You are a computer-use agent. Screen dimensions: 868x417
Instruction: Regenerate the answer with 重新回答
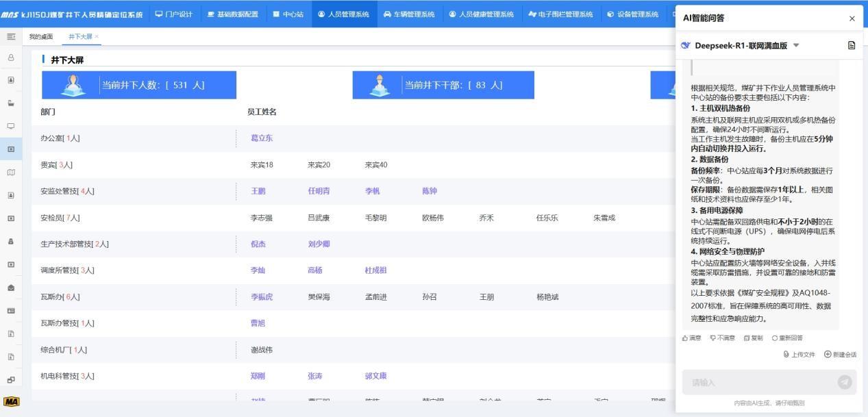[x=787, y=338]
